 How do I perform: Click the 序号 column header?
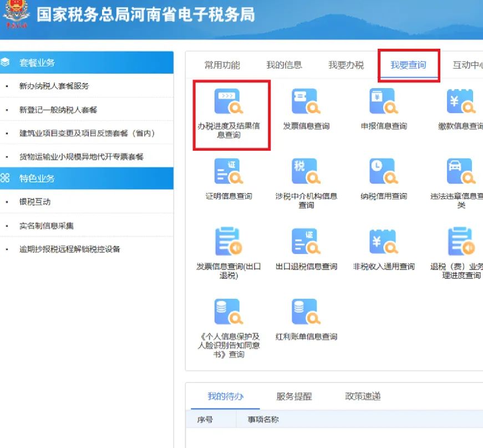coord(205,419)
